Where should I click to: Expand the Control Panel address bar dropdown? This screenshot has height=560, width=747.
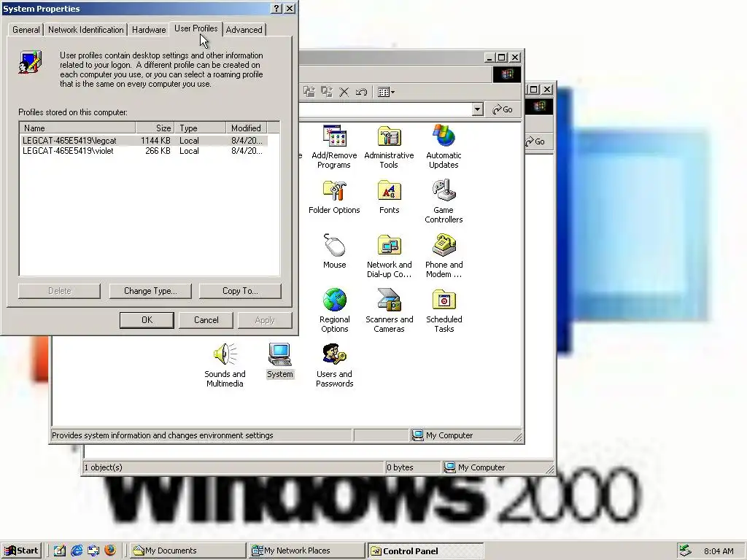[x=477, y=109]
